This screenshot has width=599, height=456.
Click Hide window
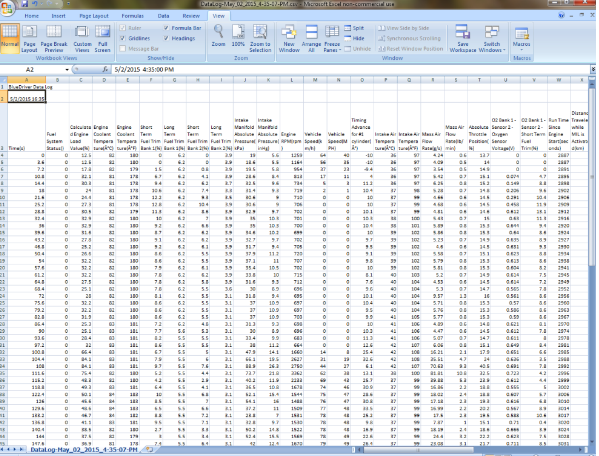pyautogui.click(x=354, y=38)
